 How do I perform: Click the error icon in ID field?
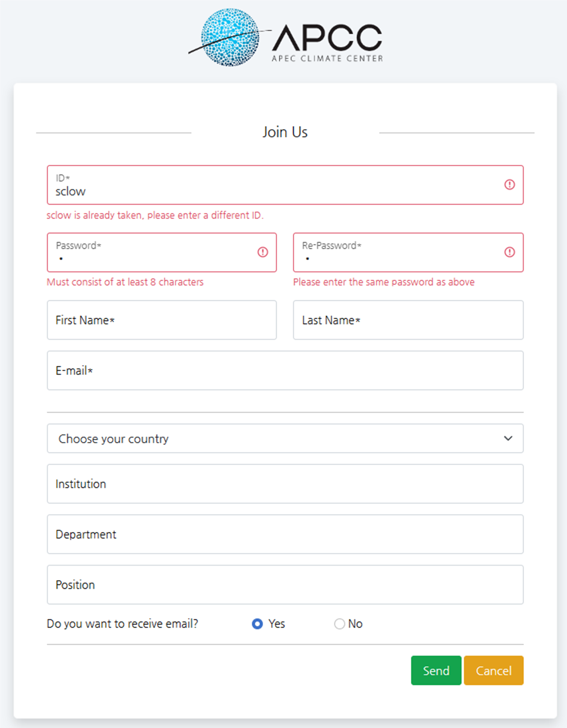tap(509, 184)
